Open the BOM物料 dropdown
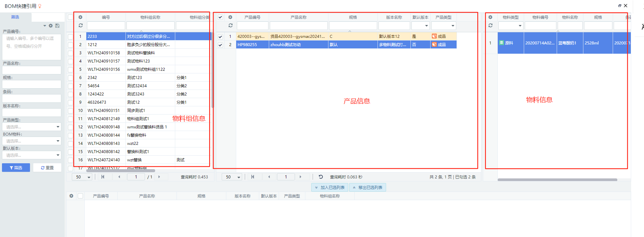644x237 pixels. tap(32, 141)
